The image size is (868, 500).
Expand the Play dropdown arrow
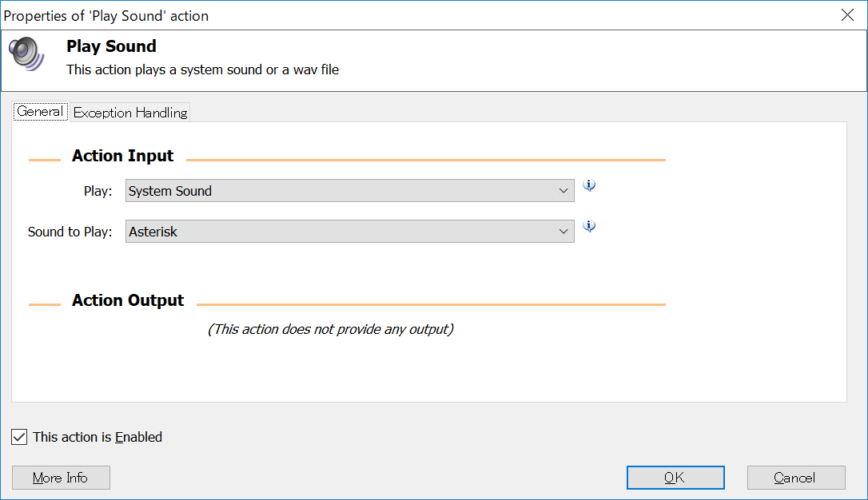click(564, 191)
